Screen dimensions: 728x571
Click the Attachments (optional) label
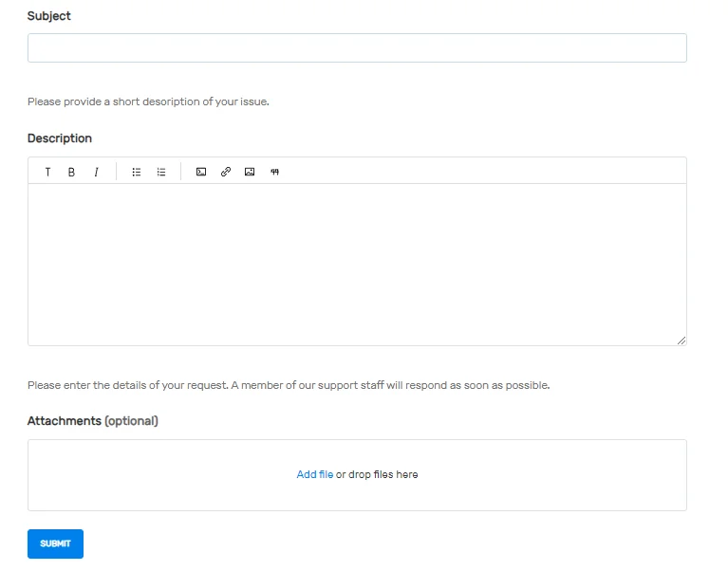93,421
